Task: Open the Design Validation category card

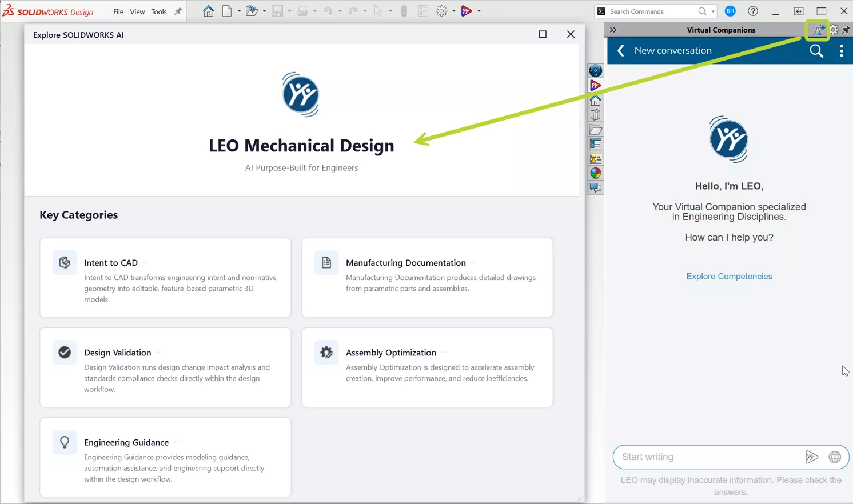Action: coord(165,367)
